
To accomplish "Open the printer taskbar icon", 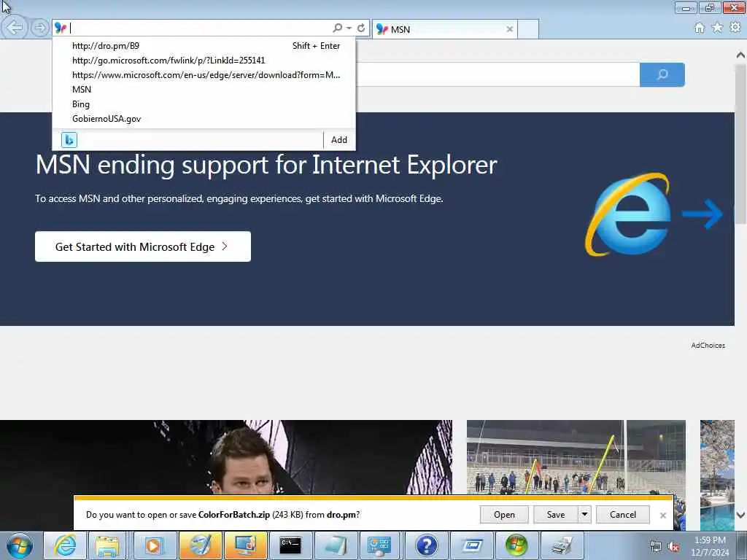I will [x=562, y=545].
